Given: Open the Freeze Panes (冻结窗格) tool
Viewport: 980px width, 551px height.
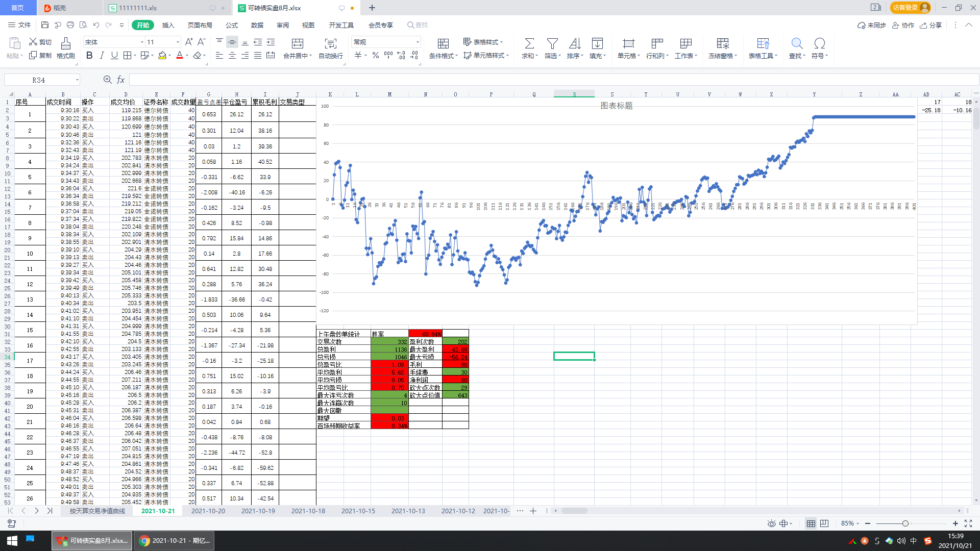Looking at the screenshot, I should (x=722, y=44).
